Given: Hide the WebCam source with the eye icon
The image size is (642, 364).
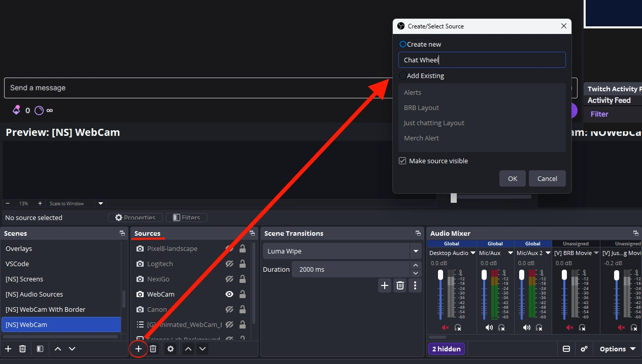Looking at the screenshot, I should click(229, 294).
